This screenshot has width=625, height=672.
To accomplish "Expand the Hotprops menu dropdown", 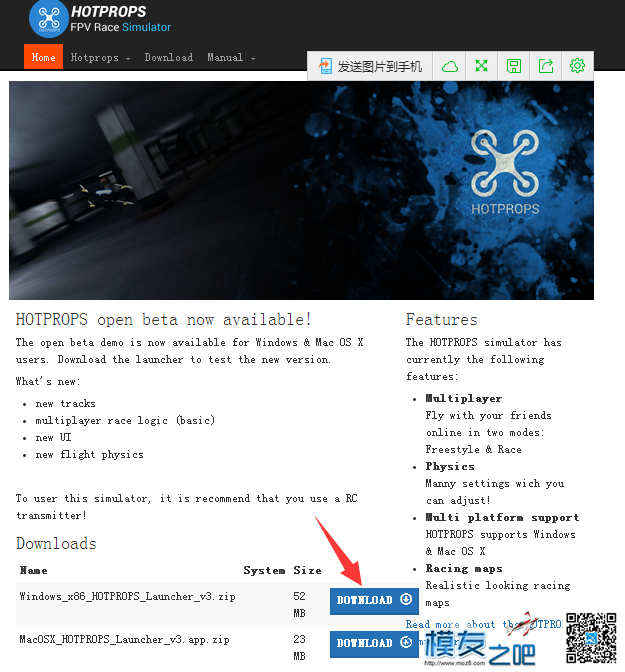I will pos(100,57).
